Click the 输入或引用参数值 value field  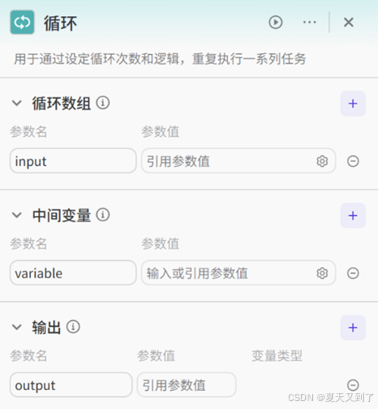pos(238,273)
